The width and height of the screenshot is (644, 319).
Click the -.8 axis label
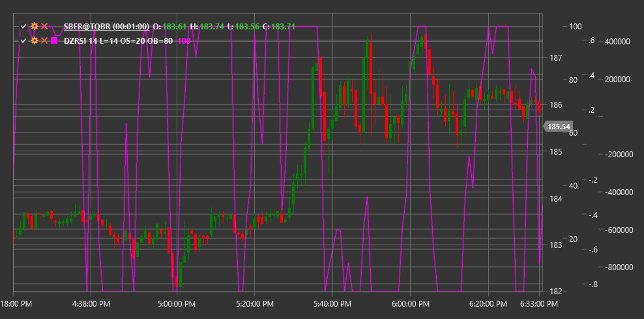pos(592,284)
